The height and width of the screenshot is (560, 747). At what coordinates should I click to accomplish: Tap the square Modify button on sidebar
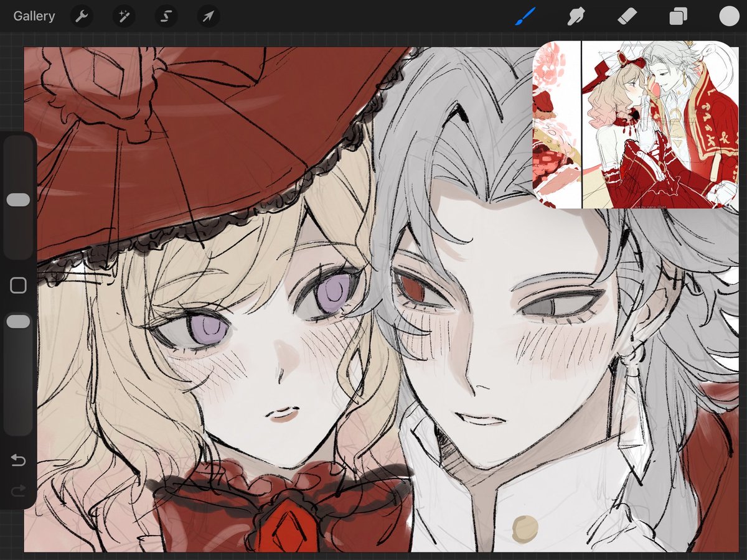pyautogui.click(x=18, y=286)
